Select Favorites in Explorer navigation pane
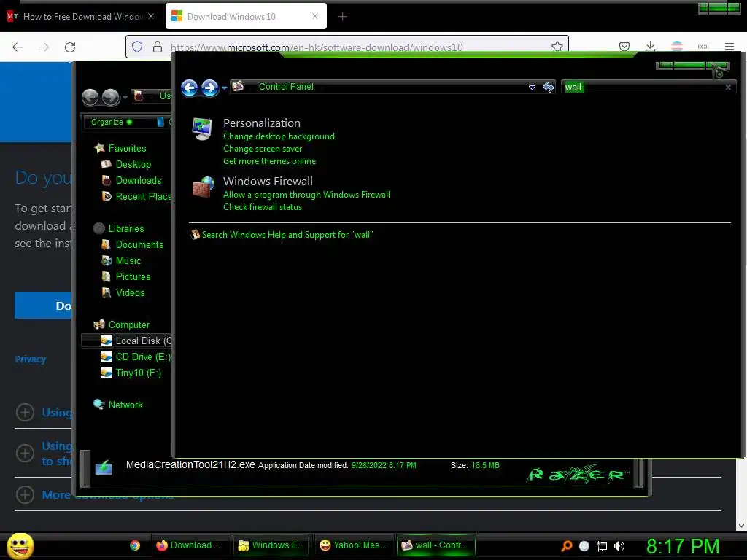The height and width of the screenshot is (560, 747). coord(127,148)
